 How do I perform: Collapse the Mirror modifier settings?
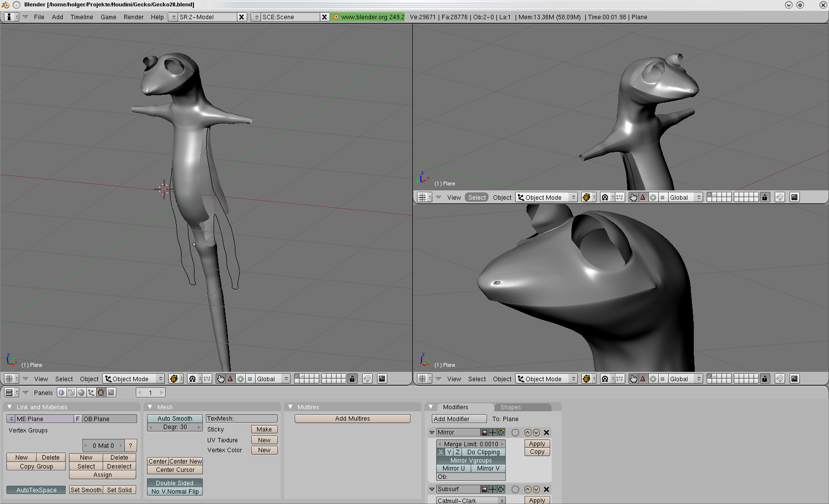432,432
